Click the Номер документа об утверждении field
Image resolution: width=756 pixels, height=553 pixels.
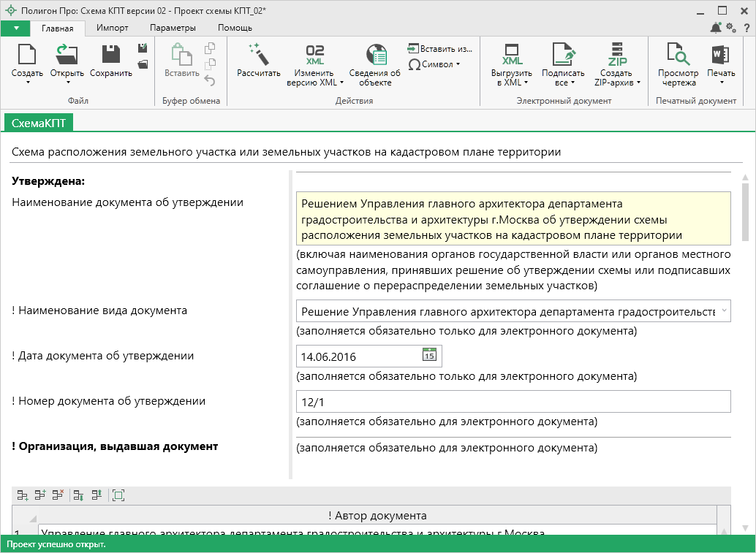(x=513, y=402)
